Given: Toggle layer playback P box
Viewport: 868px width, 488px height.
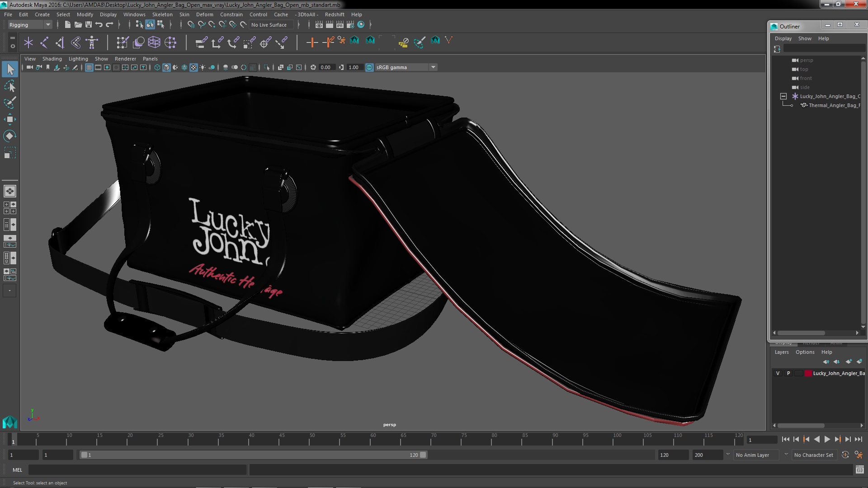Looking at the screenshot, I should coord(788,373).
